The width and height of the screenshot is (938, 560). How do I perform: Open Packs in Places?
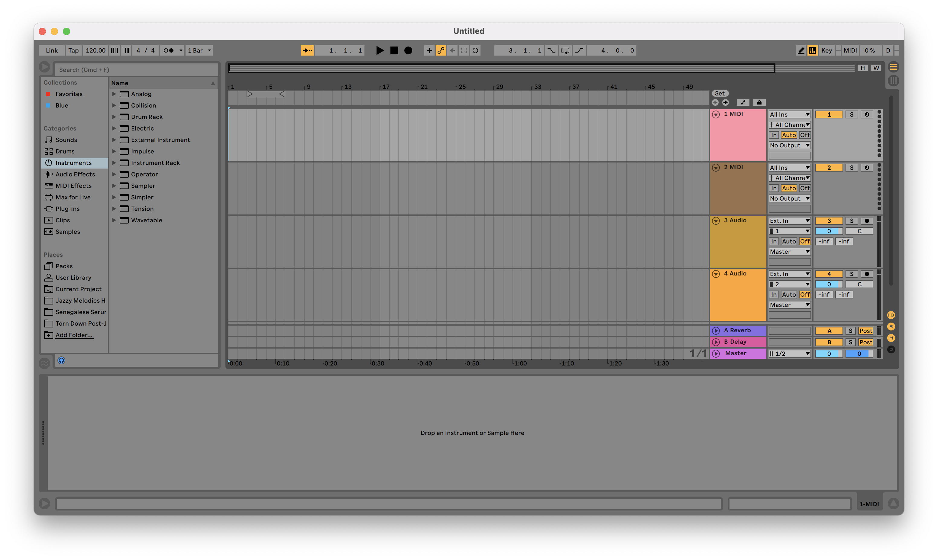[74, 266]
